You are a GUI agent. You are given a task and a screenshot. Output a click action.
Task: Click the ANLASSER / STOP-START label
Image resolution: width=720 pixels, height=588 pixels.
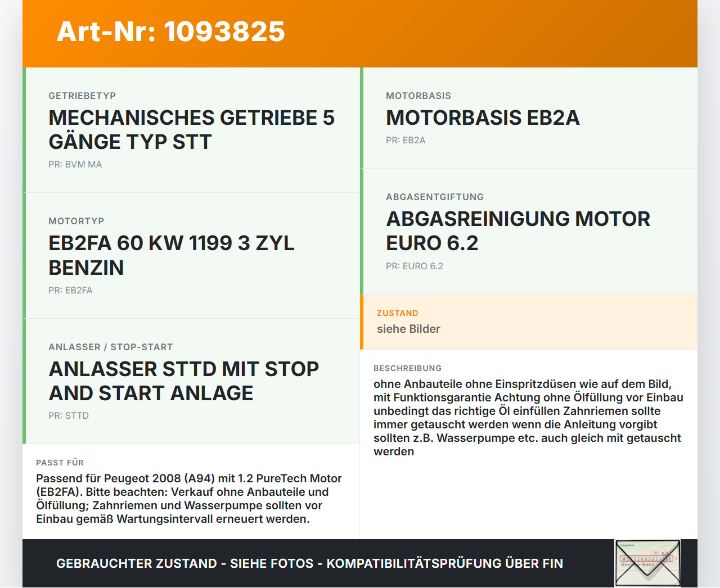coord(111,347)
